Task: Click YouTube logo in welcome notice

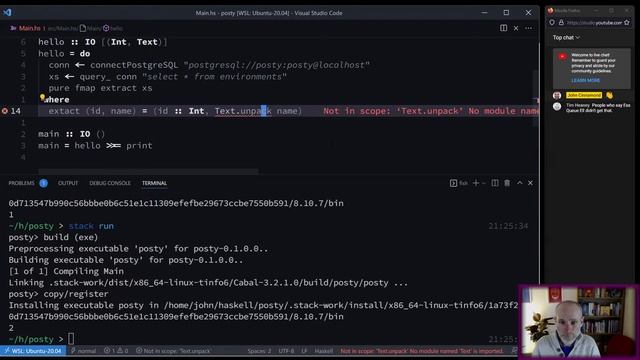Action: tap(562, 57)
